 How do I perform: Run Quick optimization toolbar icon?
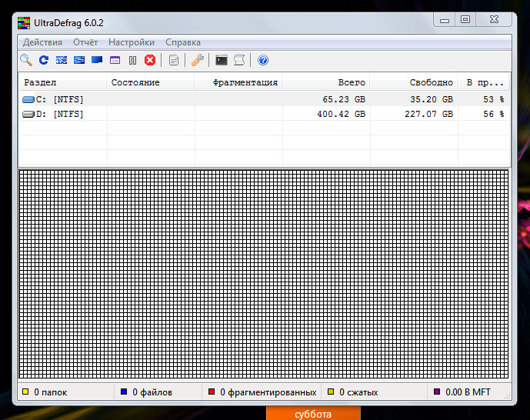tap(79, 60)
